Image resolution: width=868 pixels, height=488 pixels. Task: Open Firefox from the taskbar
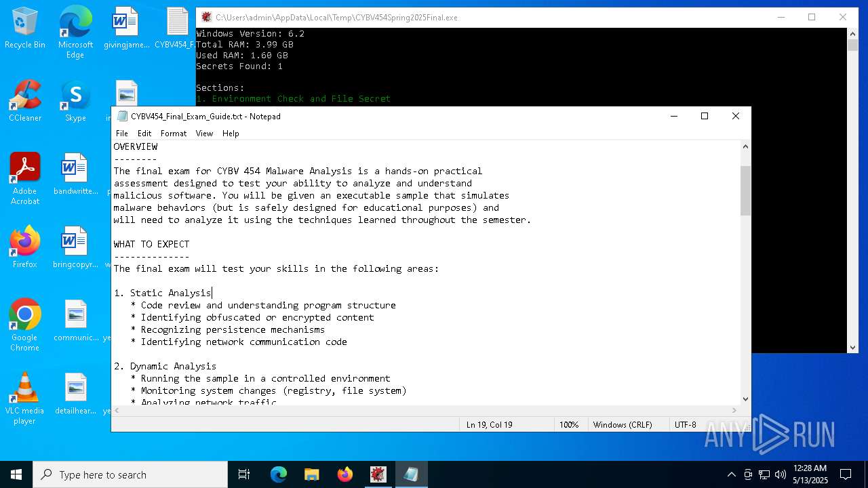coord(345,474)
